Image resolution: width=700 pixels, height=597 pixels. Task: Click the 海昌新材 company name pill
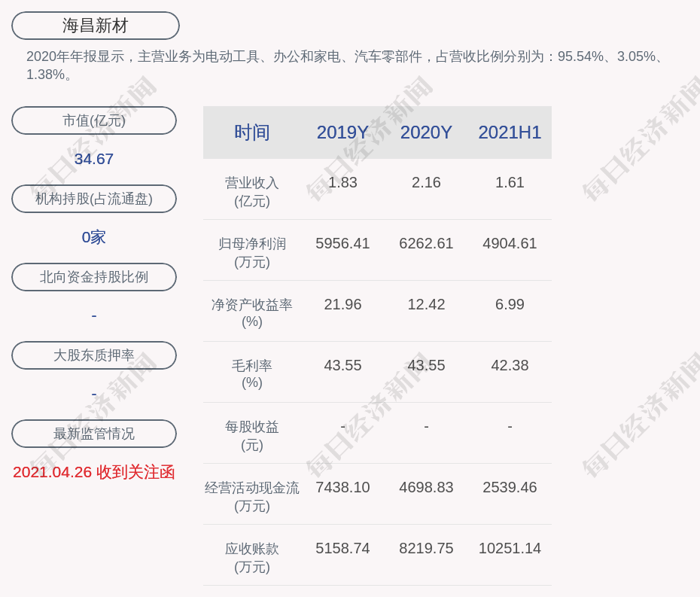click(96, 26)
